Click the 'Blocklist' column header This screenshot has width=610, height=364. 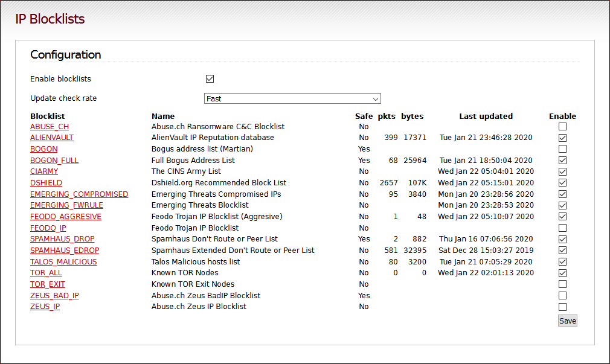48,117
